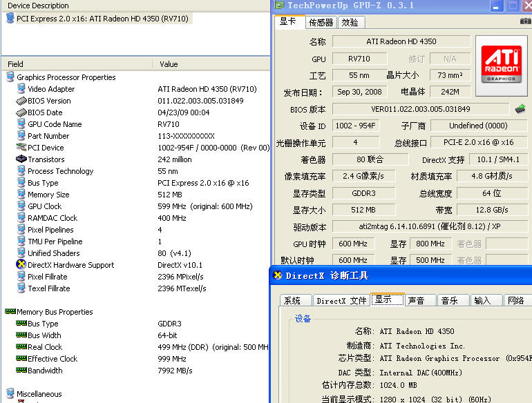Click the PCI Device card icon
532x403 pixels.
(x=21, y=147)
